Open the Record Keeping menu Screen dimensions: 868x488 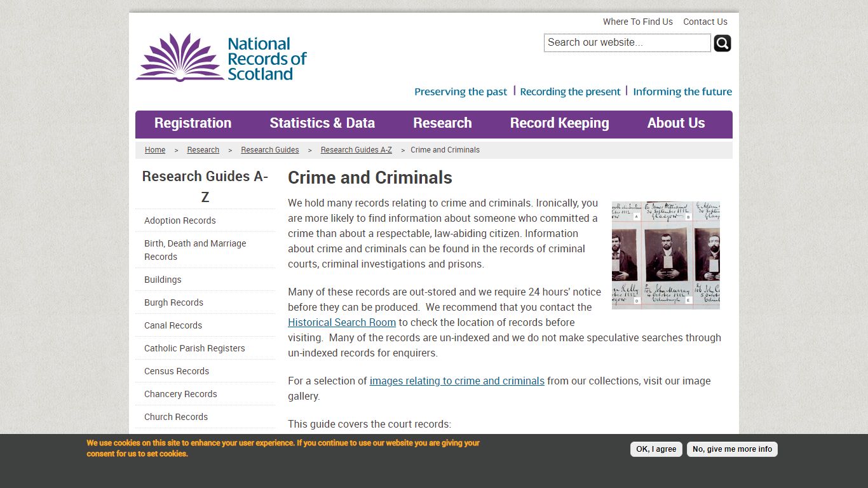coord(559,123)
